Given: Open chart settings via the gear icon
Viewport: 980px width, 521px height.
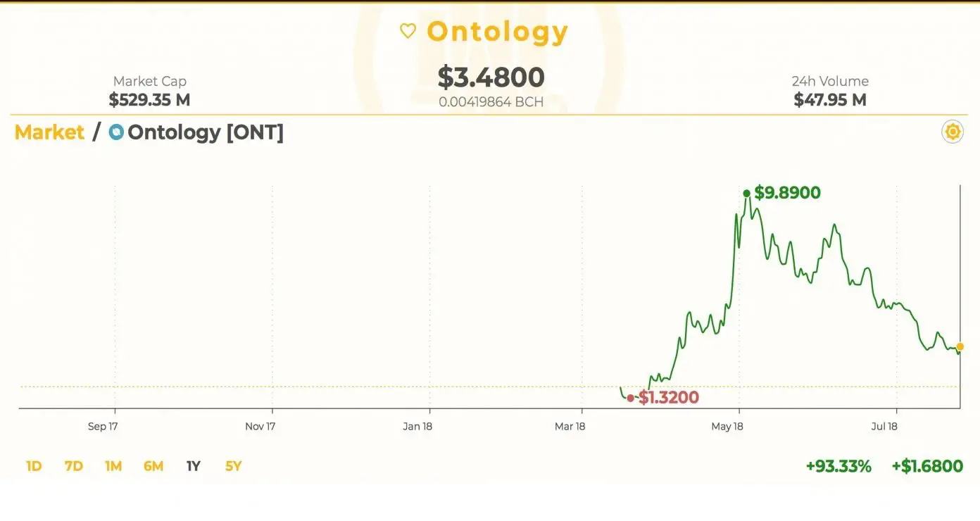Looking at the screenshot, I should (953, 132).
